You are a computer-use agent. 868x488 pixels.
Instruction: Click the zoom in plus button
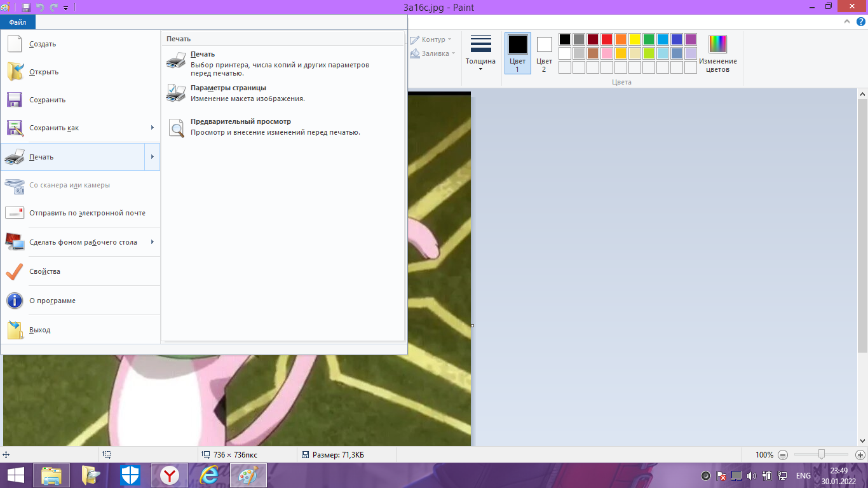tap(860, 455)
